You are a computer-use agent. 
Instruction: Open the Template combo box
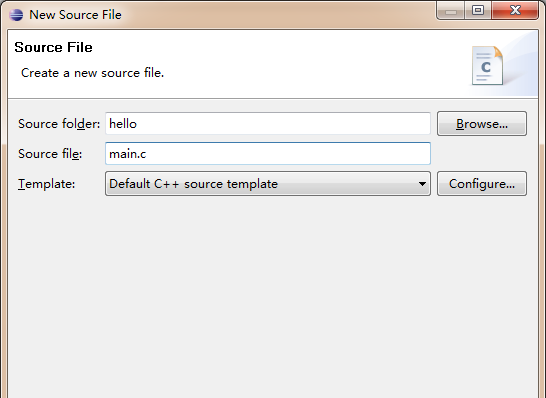268,184
